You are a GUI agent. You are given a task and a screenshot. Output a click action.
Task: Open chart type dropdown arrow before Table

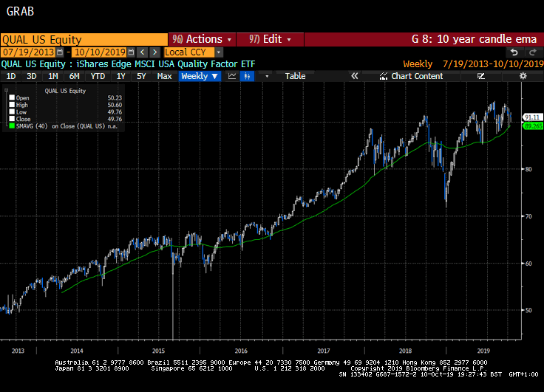coord(267,76)
